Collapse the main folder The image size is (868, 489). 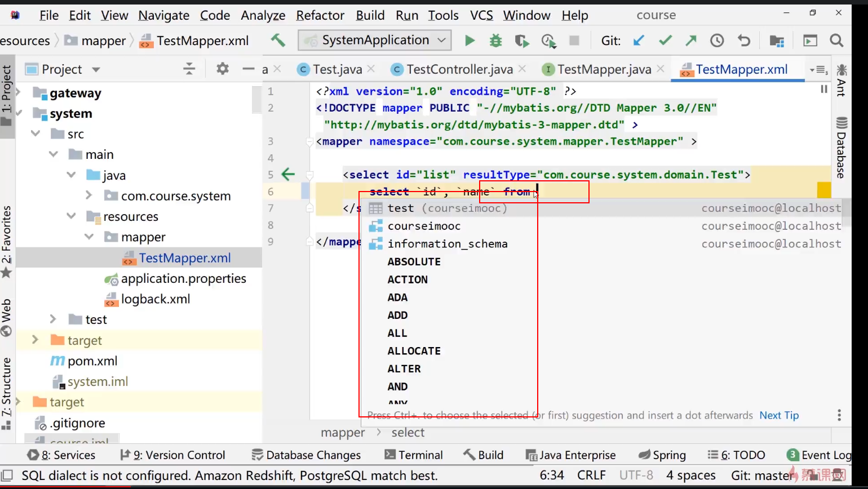pyautogui.click(x=54, y=154)
